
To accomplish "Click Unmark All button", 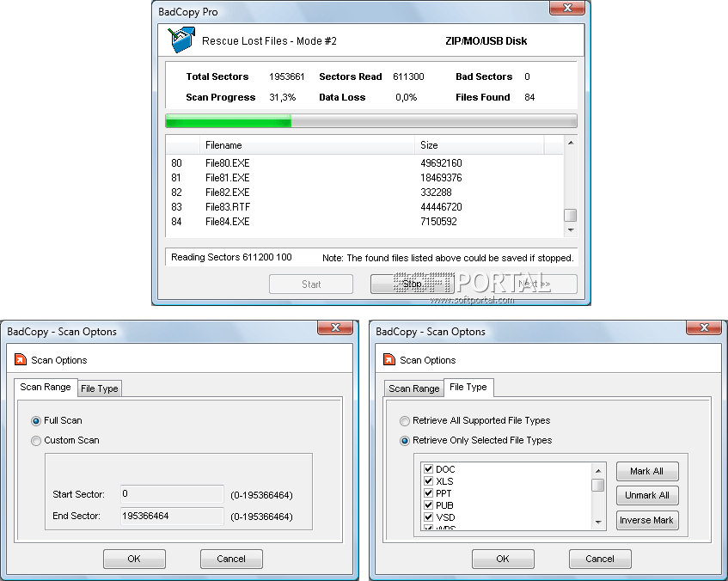I will pos(647,496).
